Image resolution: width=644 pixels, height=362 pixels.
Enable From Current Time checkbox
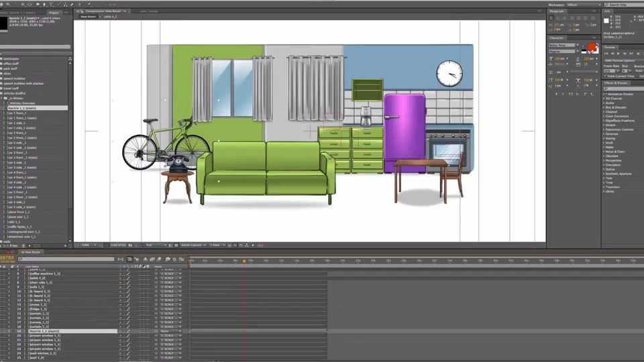(605, 76)
